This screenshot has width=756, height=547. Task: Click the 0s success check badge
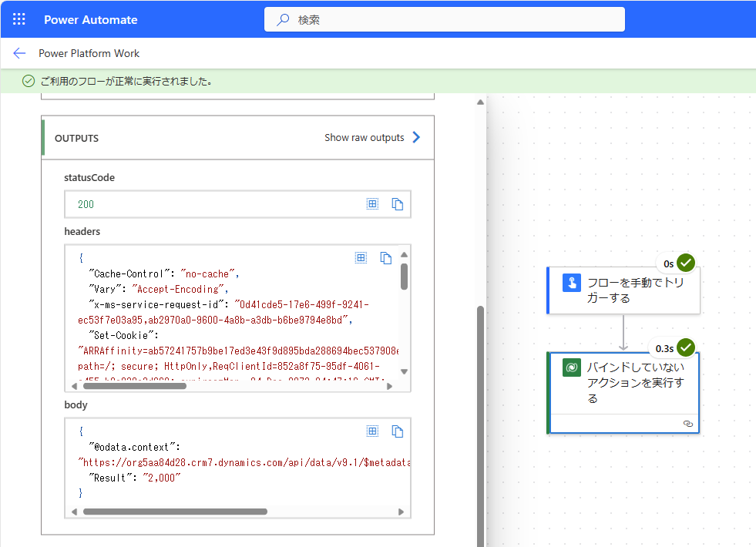pyautogui.click(x=686, y=263)
